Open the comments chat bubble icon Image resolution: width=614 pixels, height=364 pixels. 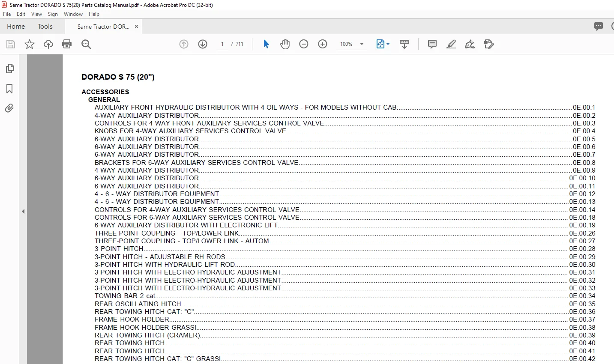click(x=599, y=27)
